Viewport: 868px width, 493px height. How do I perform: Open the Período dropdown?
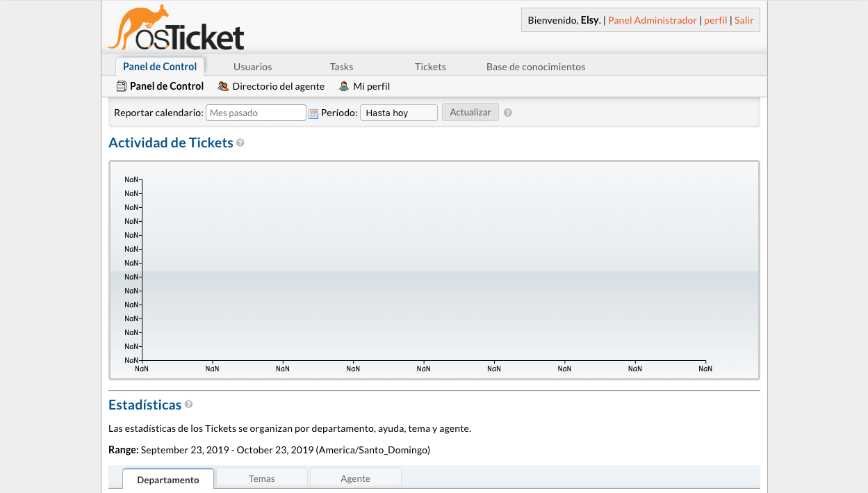coord(398,113)
